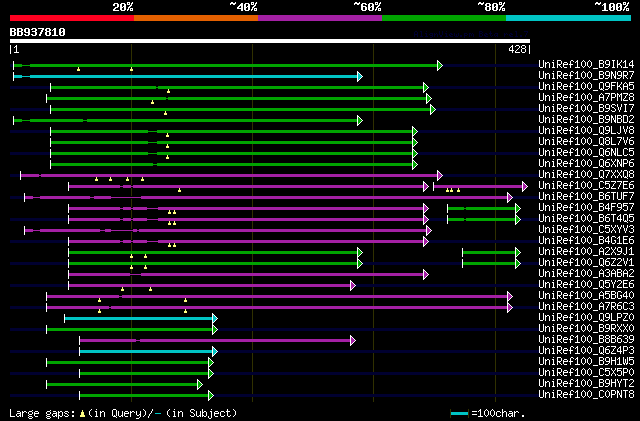Select the UniRef100_B6TUF7 label
The height and width of the screenshot is (421, 640).
586,197
